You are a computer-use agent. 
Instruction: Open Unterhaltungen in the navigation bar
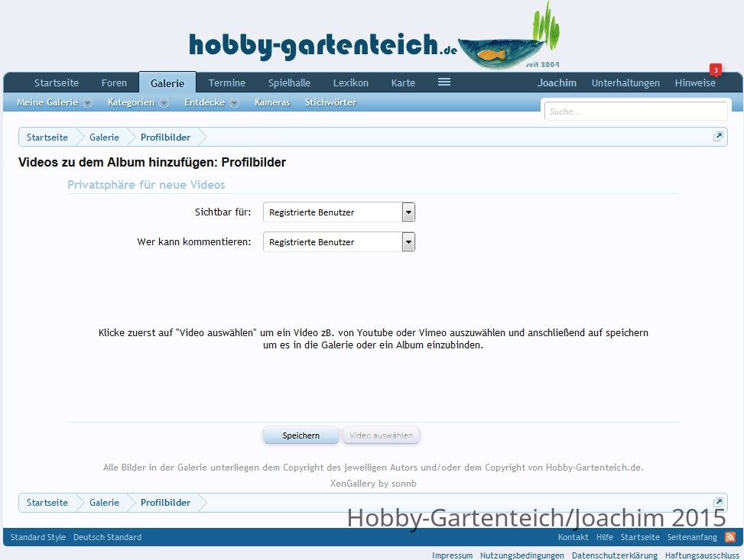coord(625,83)
